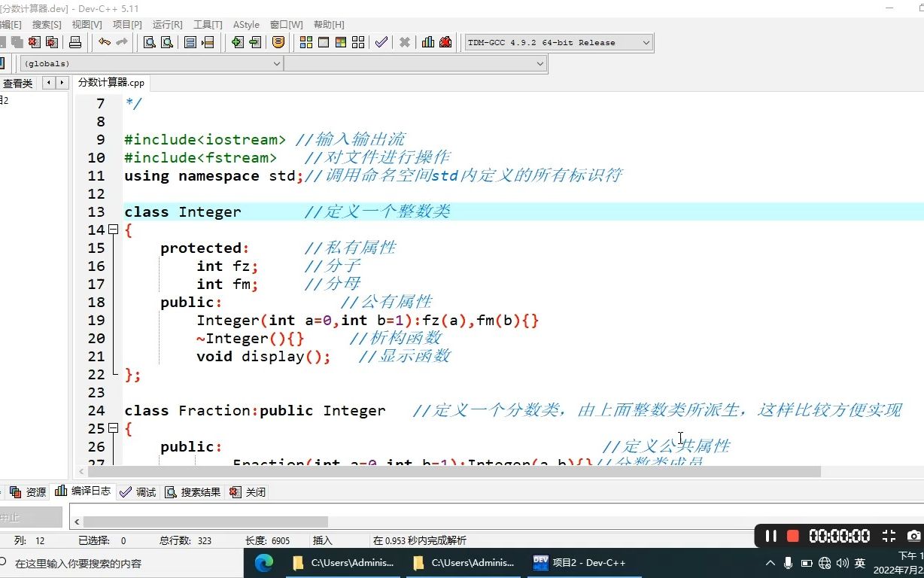Viewport: 924px width, 578px height.
Task: Open the Print icon on the toolbar
Action: tap(75, 42)
